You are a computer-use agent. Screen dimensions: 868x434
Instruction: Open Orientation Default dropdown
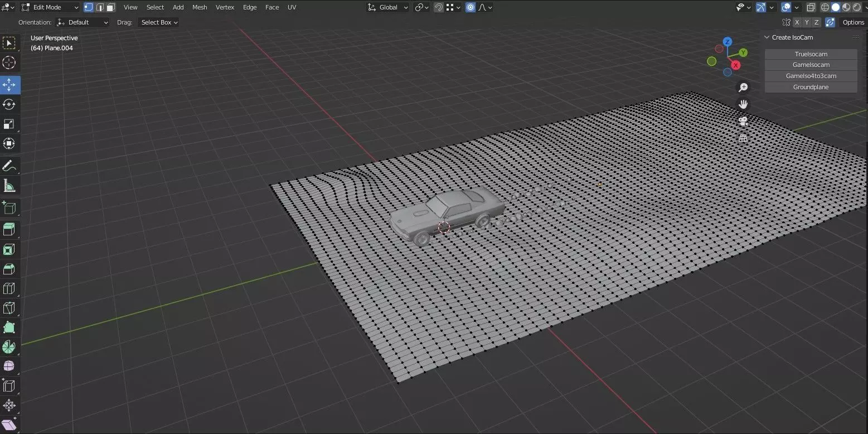83,22
